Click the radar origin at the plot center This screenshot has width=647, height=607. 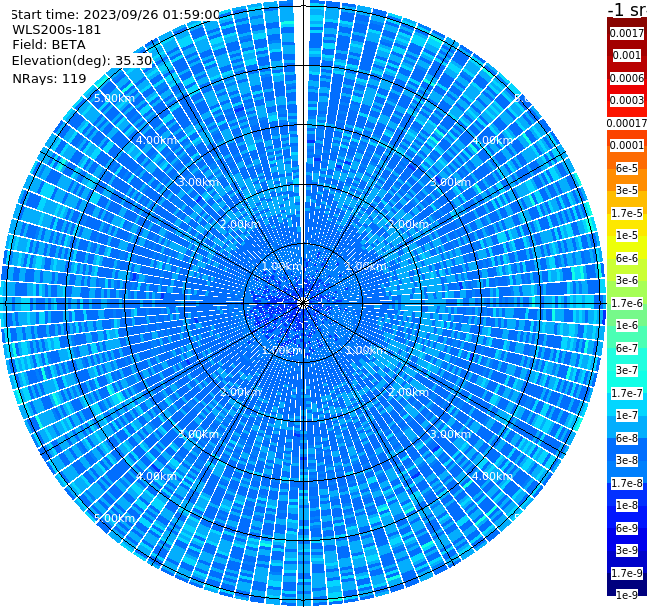tap(303, 303)
